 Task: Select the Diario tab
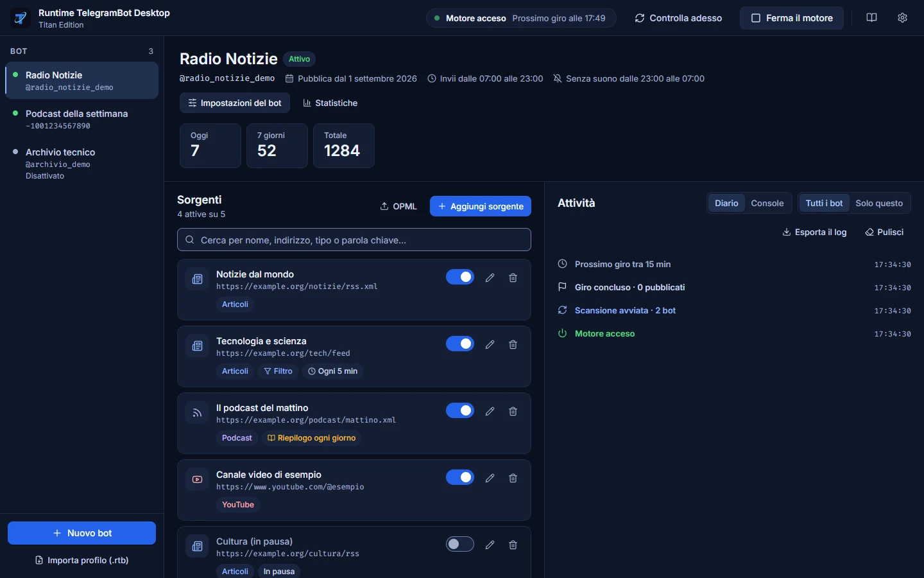[x=726, y=203]
